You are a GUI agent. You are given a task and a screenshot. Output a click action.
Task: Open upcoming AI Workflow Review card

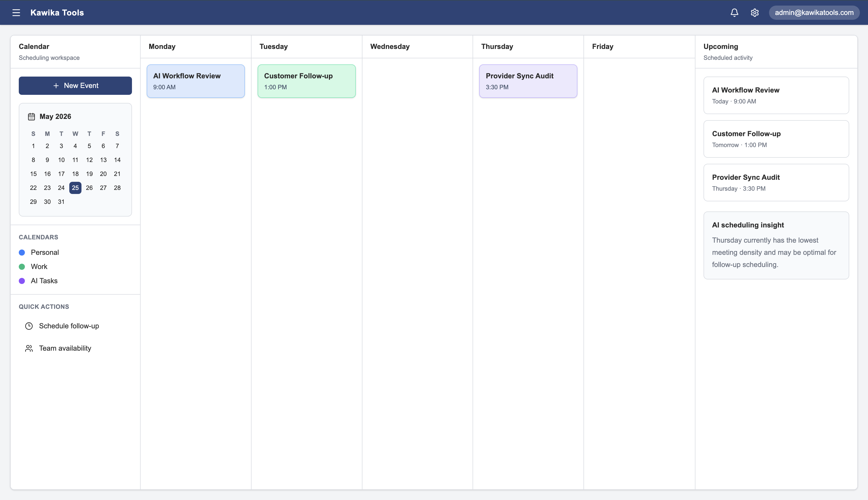[776, 95]
